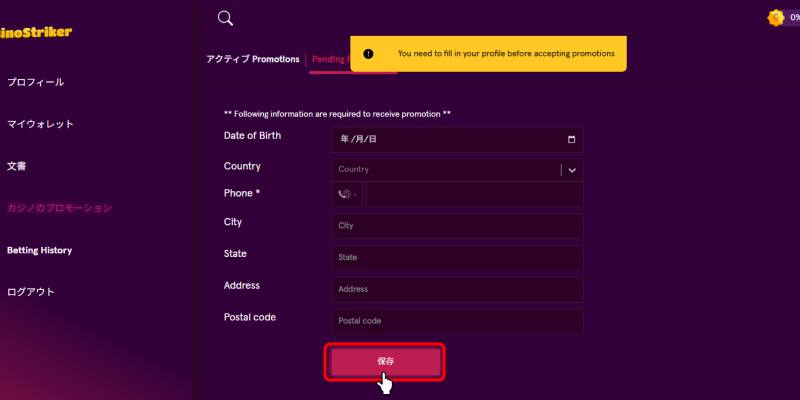Click the Country combo box field
The image size is (800, 400).
[458, 170]
